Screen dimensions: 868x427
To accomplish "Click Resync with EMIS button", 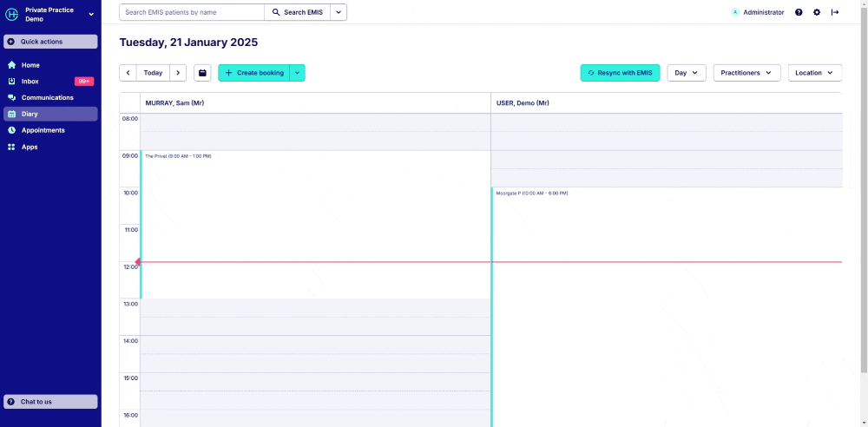I will (620, 73).
